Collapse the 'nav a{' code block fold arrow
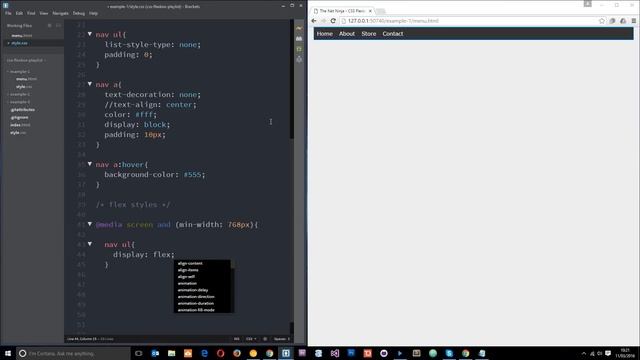This screenshot has width=640, height=360. click(x=90, y=84)
